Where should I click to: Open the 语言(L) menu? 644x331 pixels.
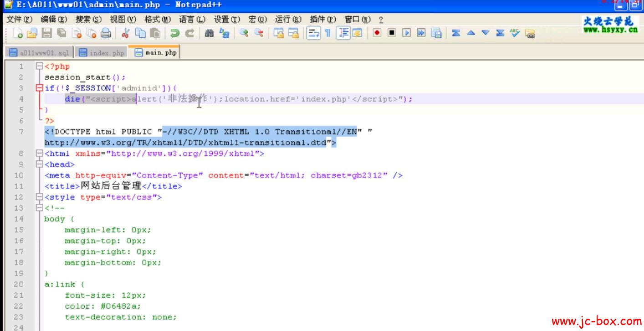coord(192,20)
